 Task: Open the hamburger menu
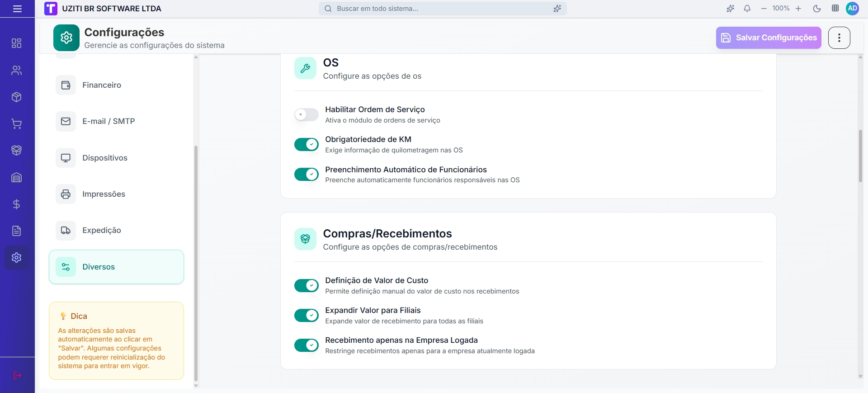click(17, 9)
